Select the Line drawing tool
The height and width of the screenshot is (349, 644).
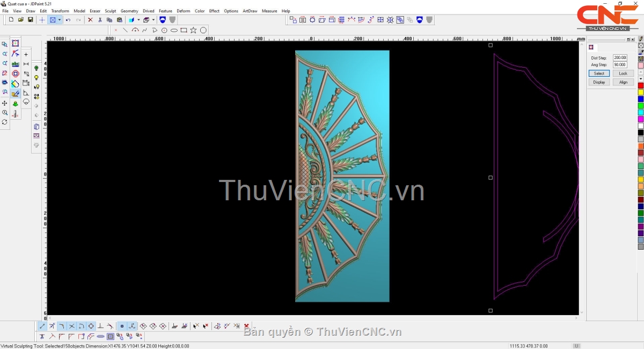point(125,30)
